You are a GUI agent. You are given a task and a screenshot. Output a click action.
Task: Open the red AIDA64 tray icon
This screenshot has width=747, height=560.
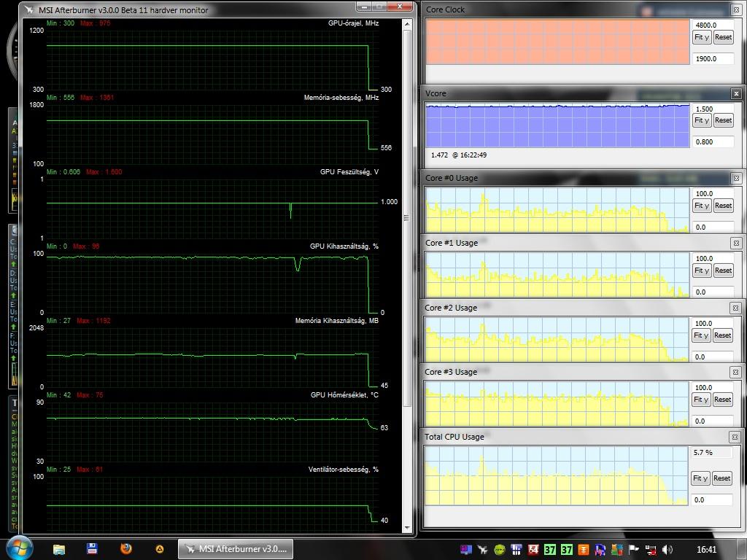(x=533, y=550)
